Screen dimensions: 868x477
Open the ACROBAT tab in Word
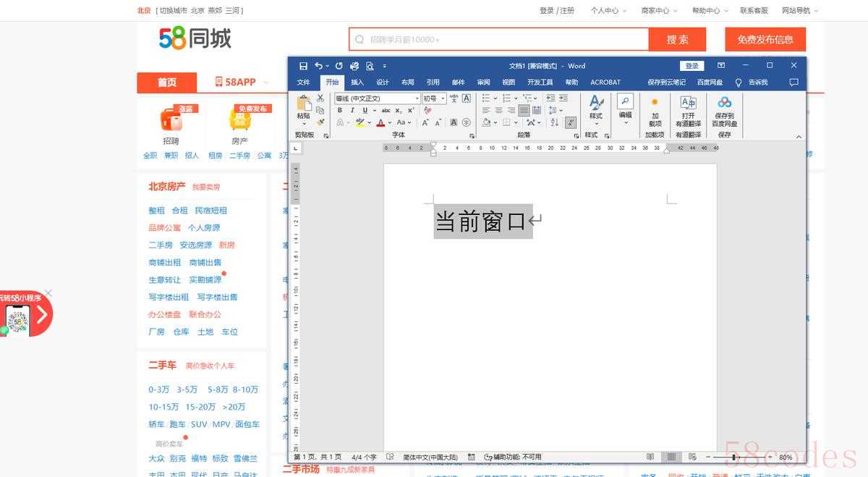pos(605,82)
